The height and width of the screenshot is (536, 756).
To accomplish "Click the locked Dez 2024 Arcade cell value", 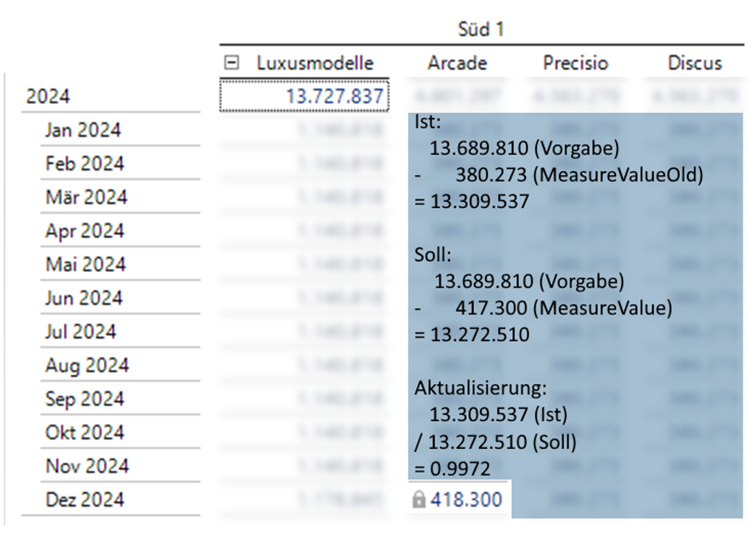I will 466,501.
